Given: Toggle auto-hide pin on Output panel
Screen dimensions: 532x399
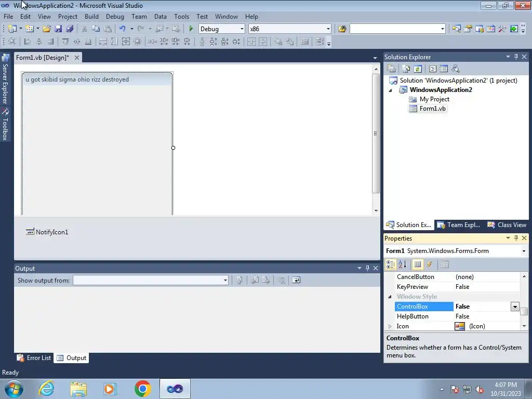Looking at the screenshot, I should [x=367, y=268].
